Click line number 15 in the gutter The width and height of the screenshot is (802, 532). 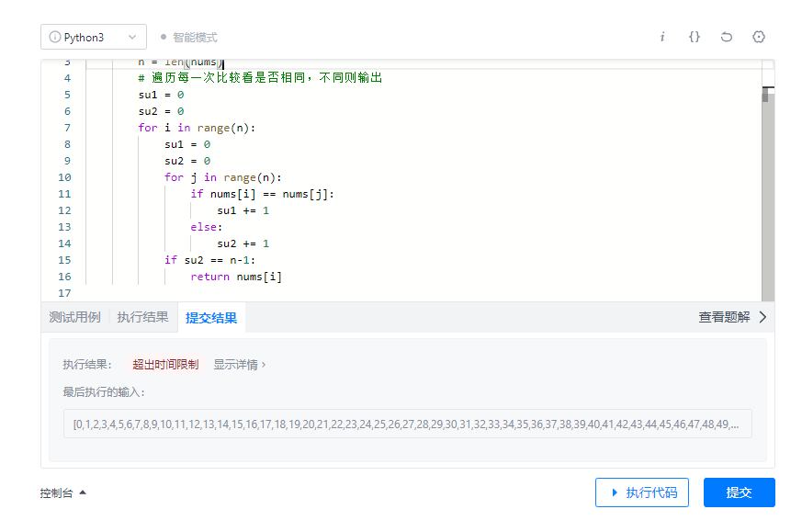(x=64, y=260)
